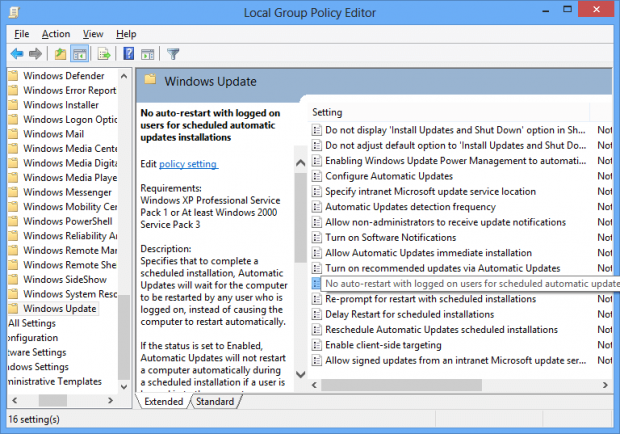Click the tree pane horizontal scroll right arrow

(x=111, y=400)
